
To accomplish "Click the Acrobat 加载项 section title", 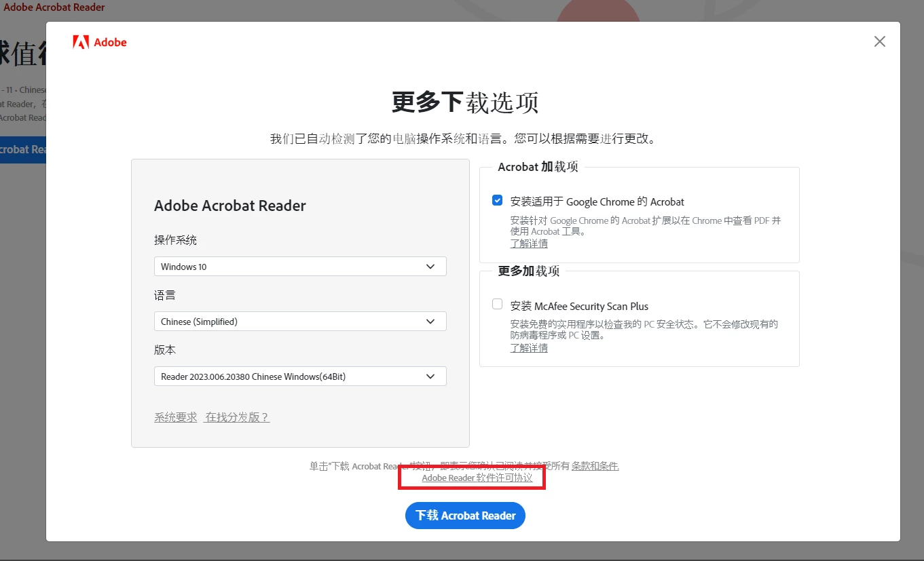I will [x=538, y=167].
